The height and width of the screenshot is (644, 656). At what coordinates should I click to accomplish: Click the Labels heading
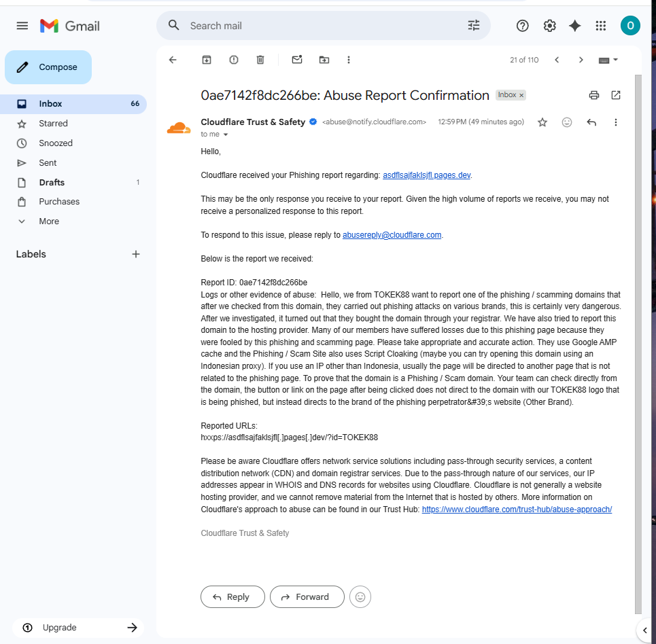pos(31,254)
